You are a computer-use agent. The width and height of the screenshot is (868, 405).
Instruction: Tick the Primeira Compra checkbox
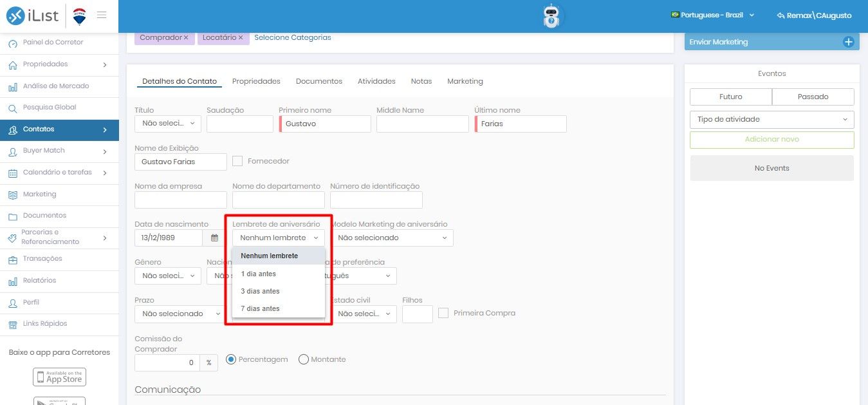[x=443, y=313]
